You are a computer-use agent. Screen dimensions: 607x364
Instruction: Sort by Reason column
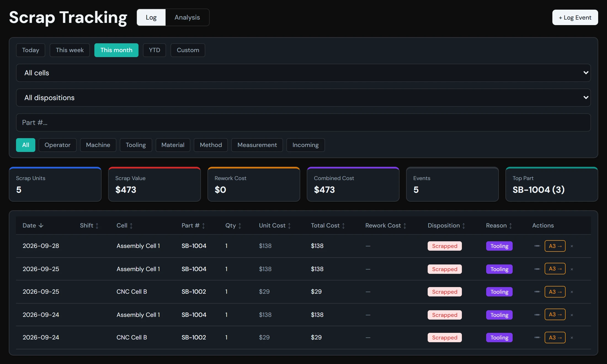click(x=499, y=226)
